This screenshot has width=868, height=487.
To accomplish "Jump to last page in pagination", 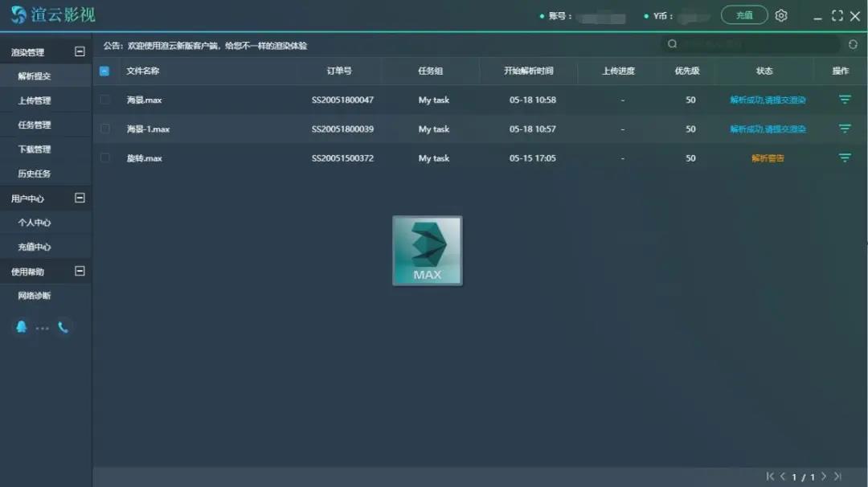I will click(838, 477).
